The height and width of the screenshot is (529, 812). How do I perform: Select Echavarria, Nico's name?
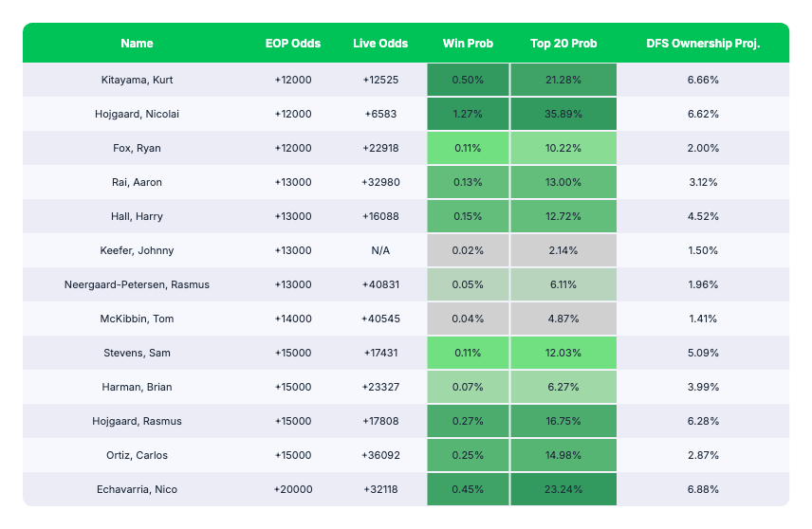(137, 489)
